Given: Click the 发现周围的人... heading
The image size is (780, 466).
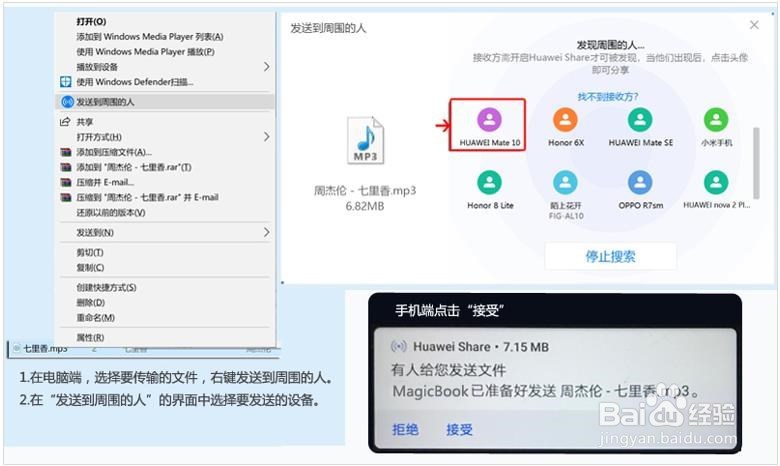Looking at the screenshot, I should tap(610, 45).
